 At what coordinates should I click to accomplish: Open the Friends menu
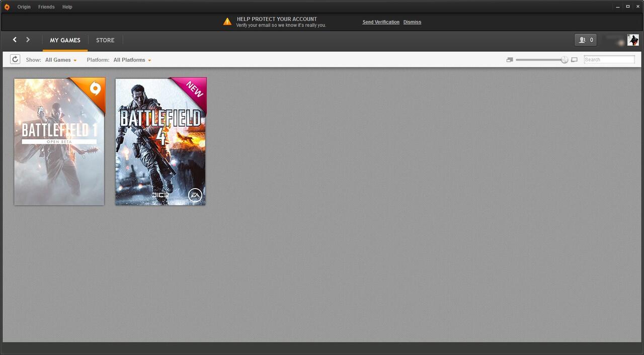(46, 7)
